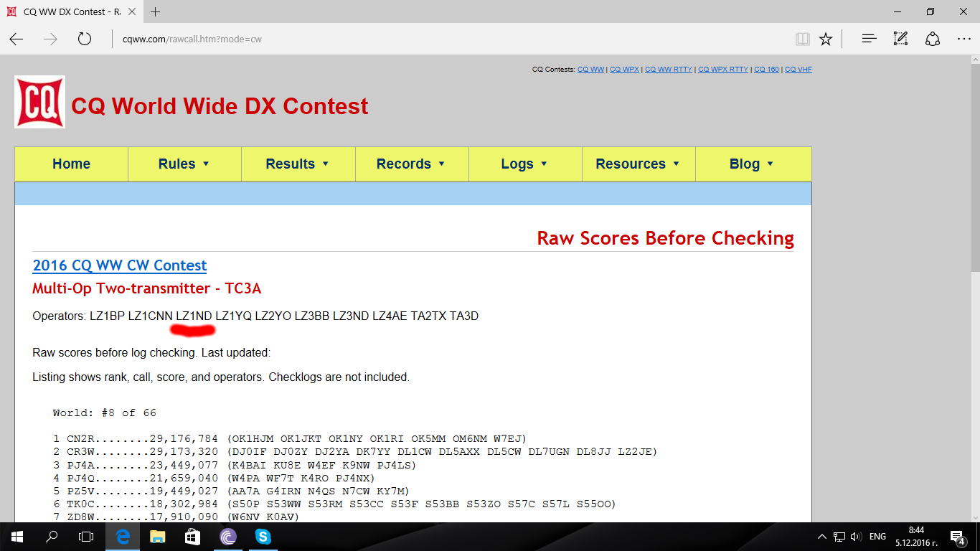
Task: Expand the Rules dropdown menu
Action: point(184,164)
